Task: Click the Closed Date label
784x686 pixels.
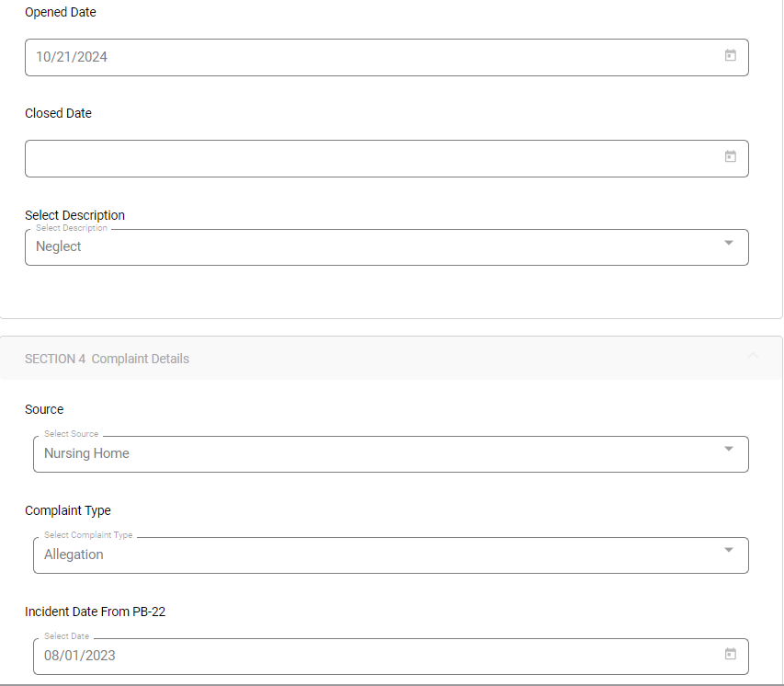Action: coord(59,113)
